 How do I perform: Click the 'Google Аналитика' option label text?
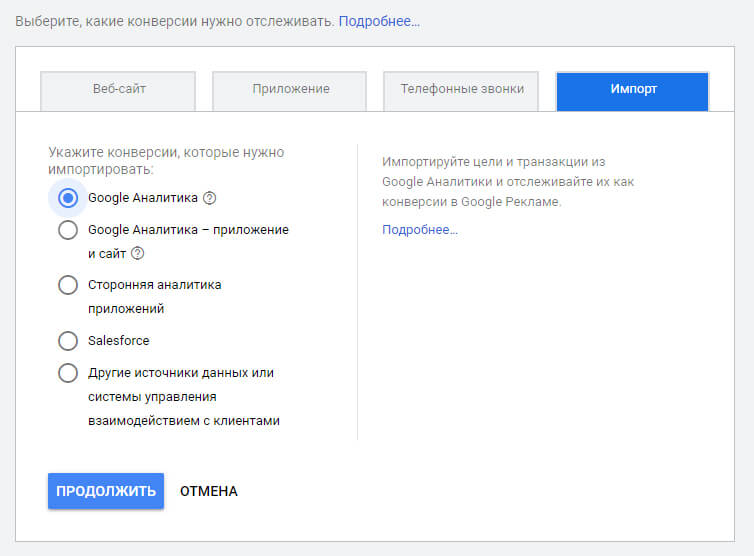tap(142, 198)
